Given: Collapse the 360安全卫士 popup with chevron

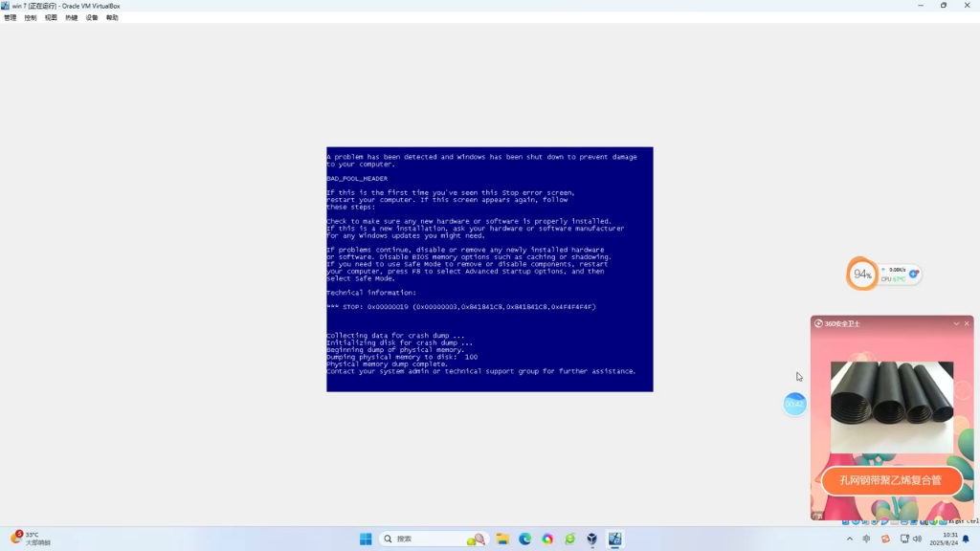Looking at the screenshot, I should tap(956, 323).
